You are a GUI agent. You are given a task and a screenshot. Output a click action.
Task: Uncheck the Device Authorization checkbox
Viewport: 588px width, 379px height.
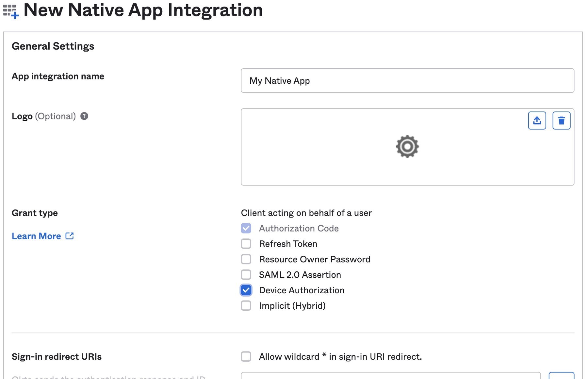pyautogui.click(x=246, y=290)
